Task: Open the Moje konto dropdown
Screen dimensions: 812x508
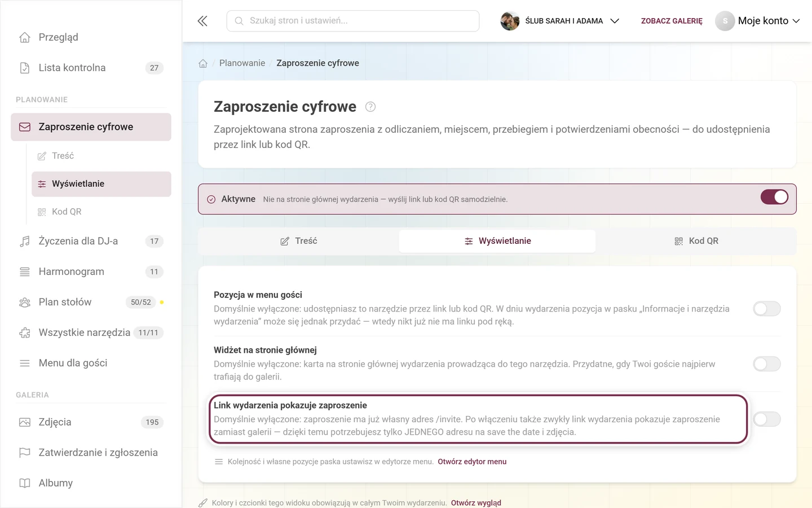Action: click(758, 21)
